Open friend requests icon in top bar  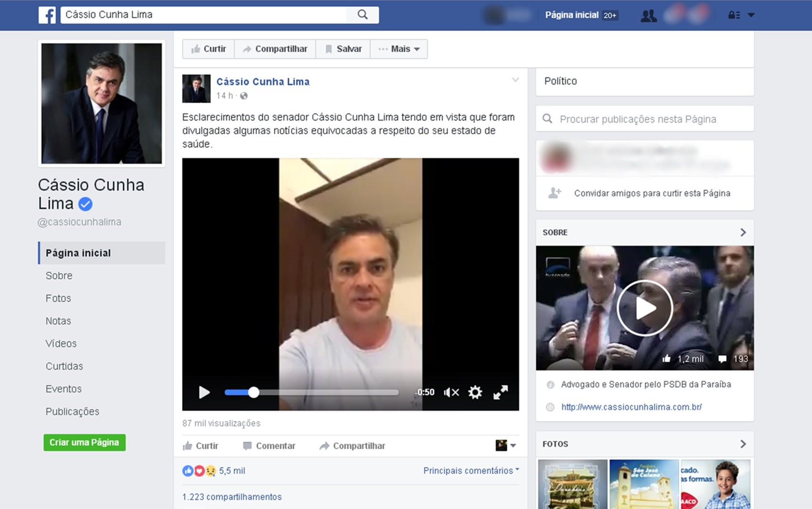(648, 15)
